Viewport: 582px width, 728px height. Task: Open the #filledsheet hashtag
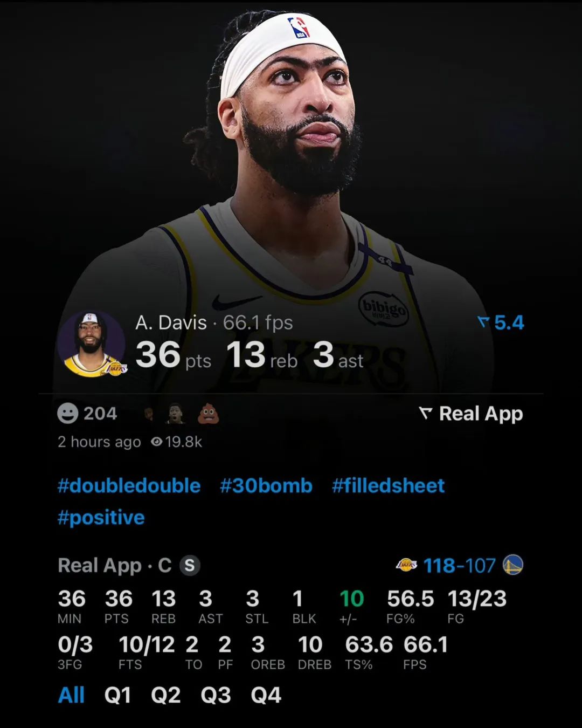pyautogui.click(x=389, y=485)
